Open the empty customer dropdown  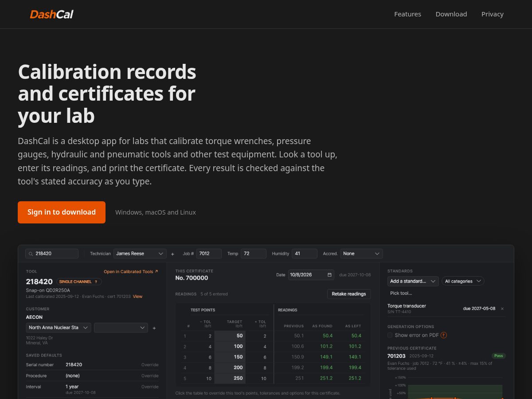[121, 328]
